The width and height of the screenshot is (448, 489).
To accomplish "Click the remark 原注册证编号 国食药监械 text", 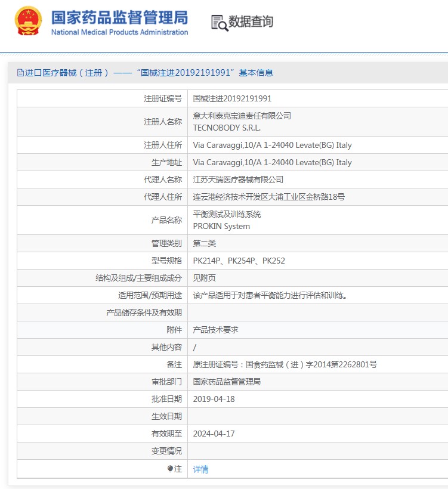I will tap(285, 364).
